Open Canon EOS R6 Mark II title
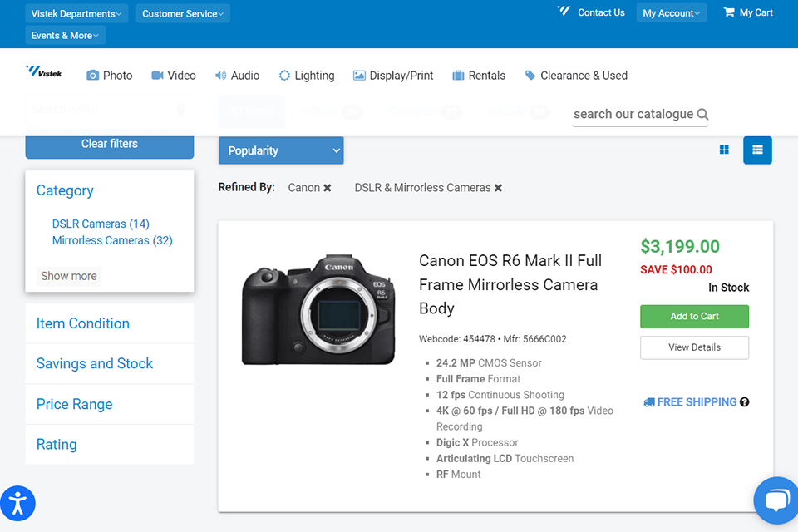This screenshot has height=532, width=798. (x=510, y=284)
